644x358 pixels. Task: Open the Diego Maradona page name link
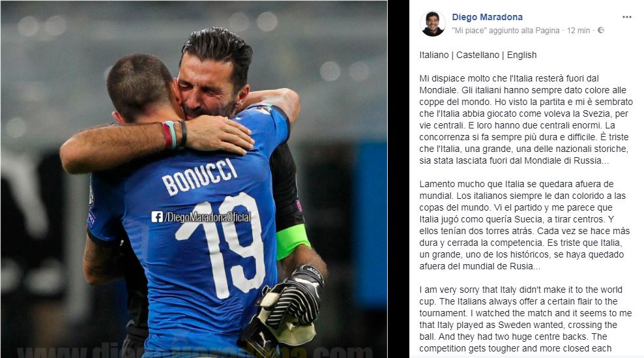487,17
